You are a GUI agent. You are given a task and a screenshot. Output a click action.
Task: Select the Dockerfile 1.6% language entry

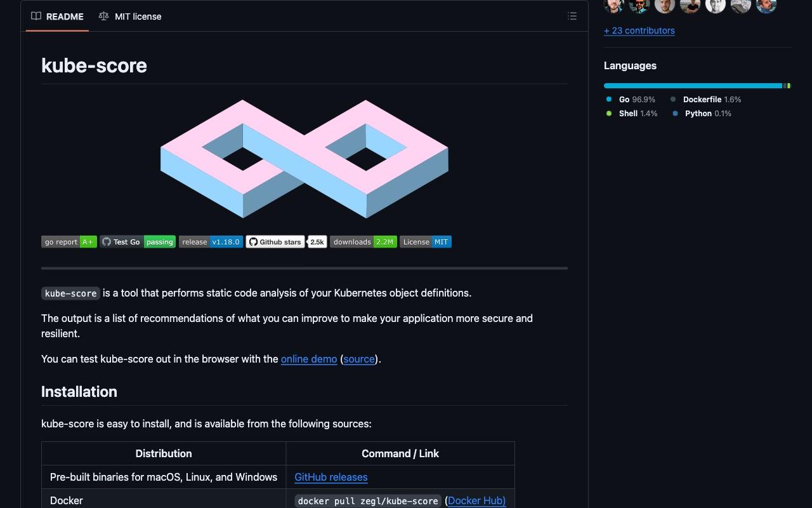(705, 100)
